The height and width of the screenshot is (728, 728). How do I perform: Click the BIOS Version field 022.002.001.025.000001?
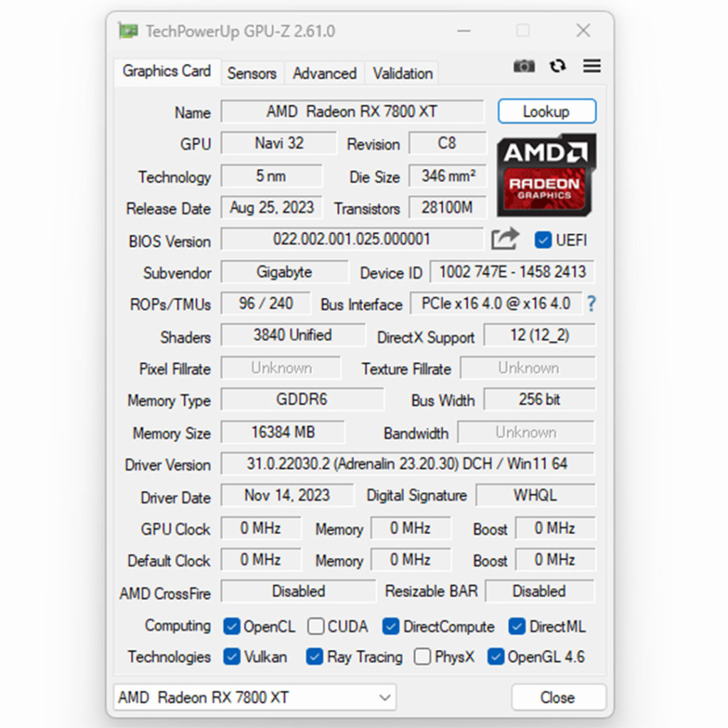[x=352, y=239]
